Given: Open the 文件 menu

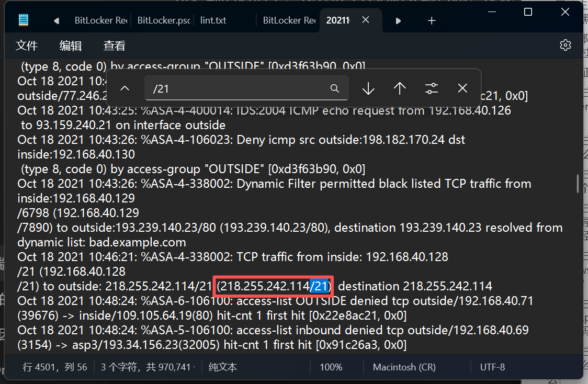Looking at the screenshot, I should [x=27, y=46].
